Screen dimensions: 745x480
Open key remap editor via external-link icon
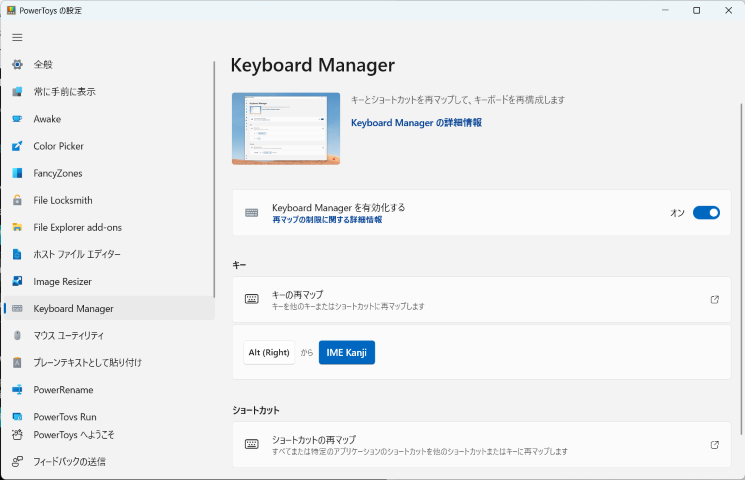click(714, 299)
